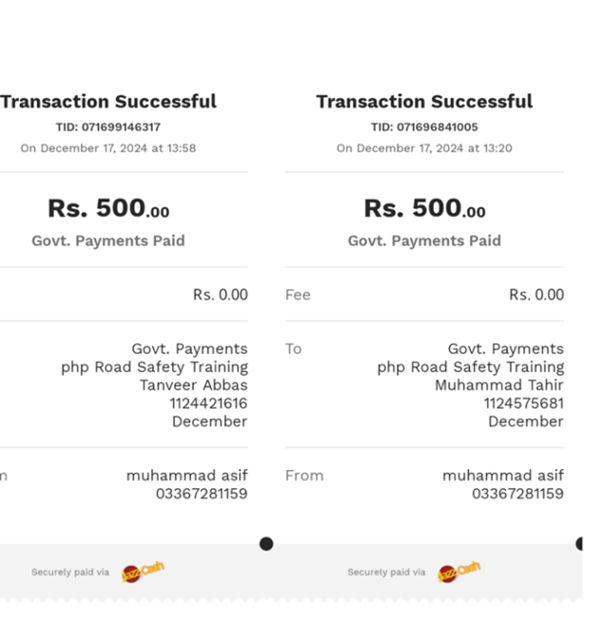Click the JazzCash logo on left receipt
The image size is (603, 642).
click(x=142, y=572)
